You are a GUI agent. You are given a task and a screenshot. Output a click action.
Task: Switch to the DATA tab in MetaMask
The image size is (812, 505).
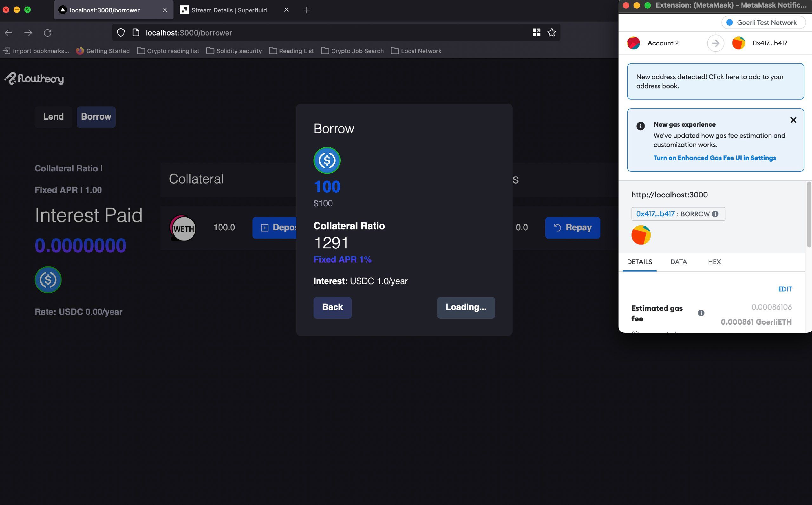tap(678, 261)
